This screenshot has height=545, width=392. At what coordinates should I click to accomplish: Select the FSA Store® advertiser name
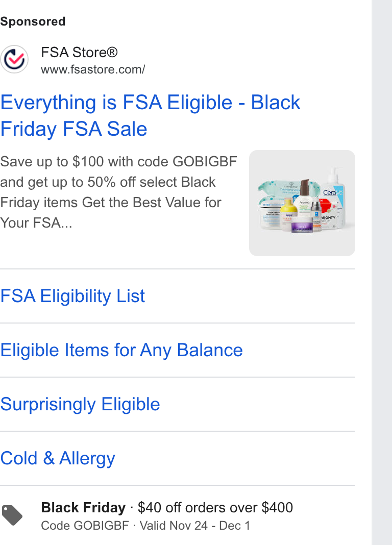(x=79, y=53)
